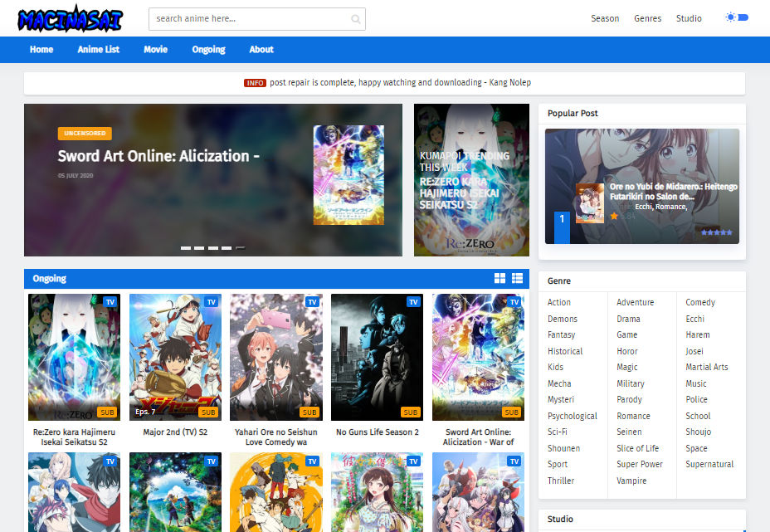The image size is (770, 532).
Task: Open No Guns Life Season 2 poster
Action: 378,357
